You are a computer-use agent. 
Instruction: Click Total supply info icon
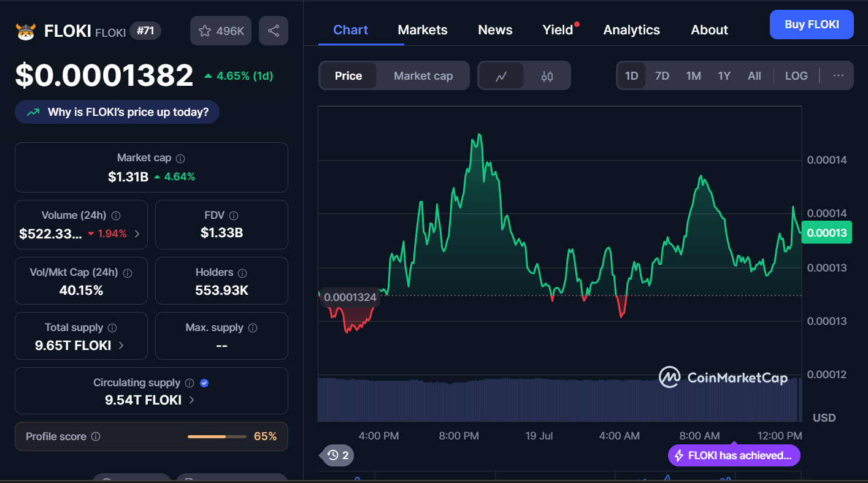[112, 328]
